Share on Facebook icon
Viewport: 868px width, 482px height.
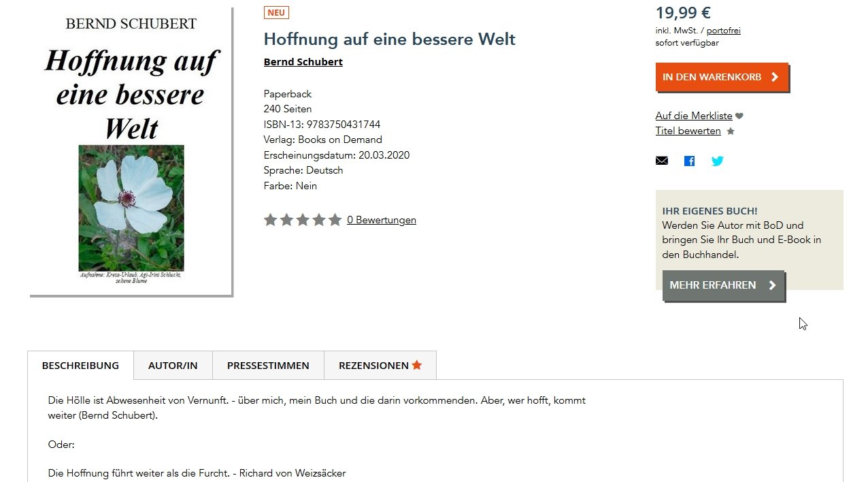pyautogui.click(x=689, y=161)
